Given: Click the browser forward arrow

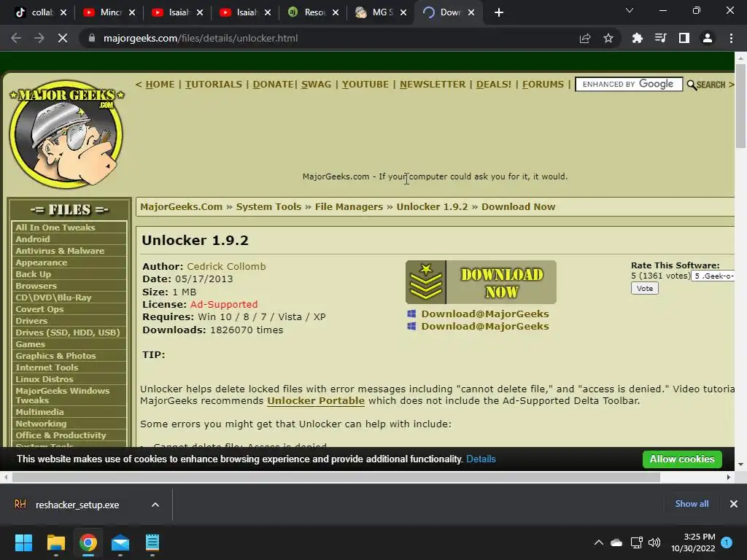Looking at the screenshot, I should [x=39, y=38].
